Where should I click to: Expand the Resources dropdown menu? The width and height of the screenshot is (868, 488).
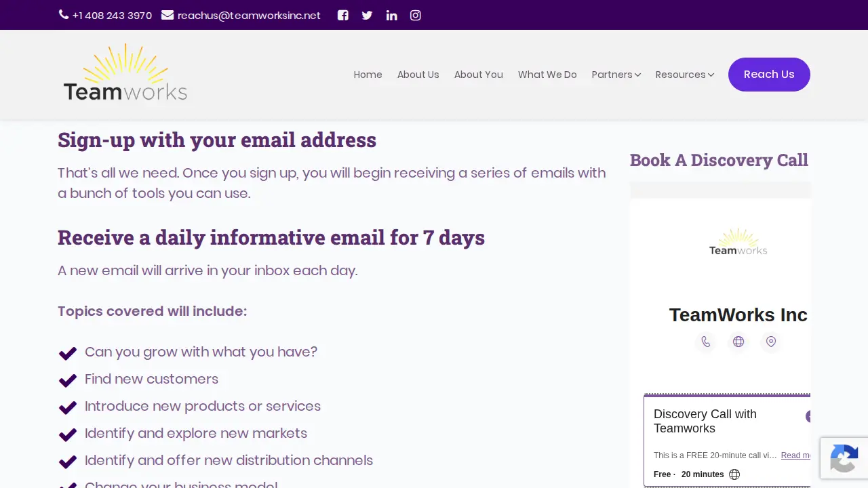coord(684,75)
